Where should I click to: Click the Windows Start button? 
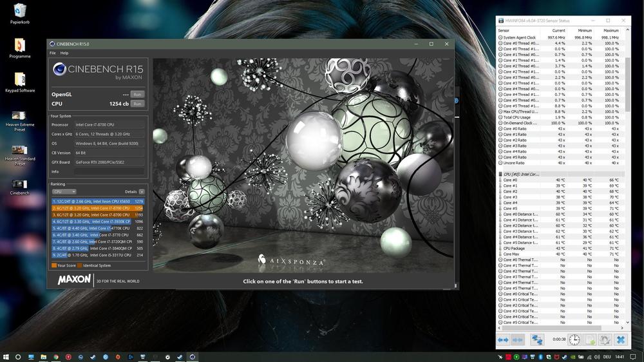coord(6,356)
